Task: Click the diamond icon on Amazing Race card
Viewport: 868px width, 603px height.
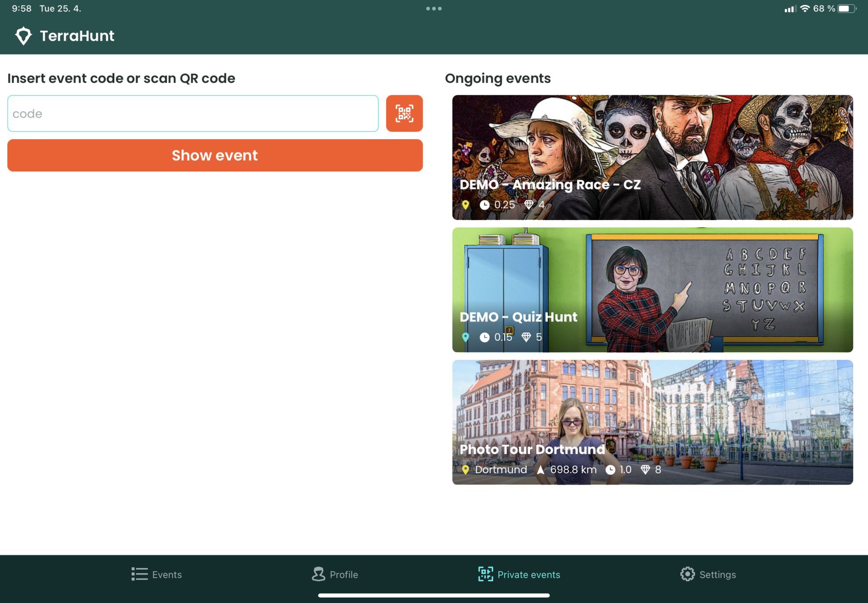Action: click(x=528, y=205)
